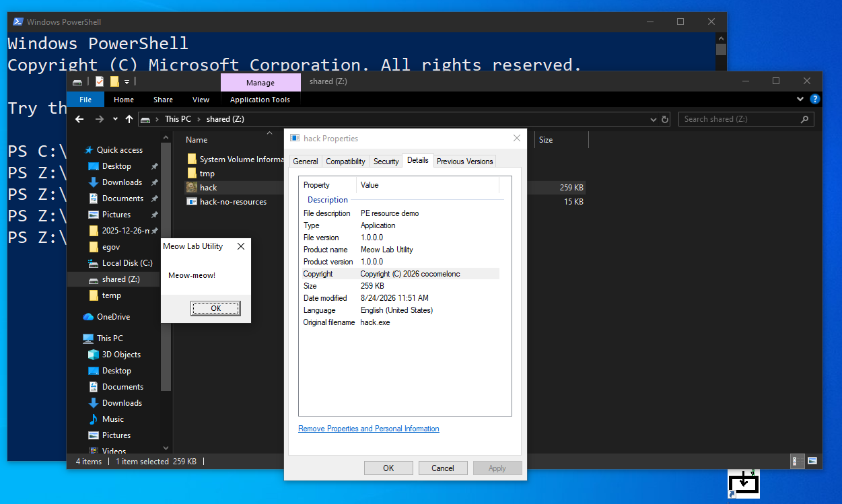
Task: Click the navigation pane scroll-down arrow
Action: tap(166, 448)
